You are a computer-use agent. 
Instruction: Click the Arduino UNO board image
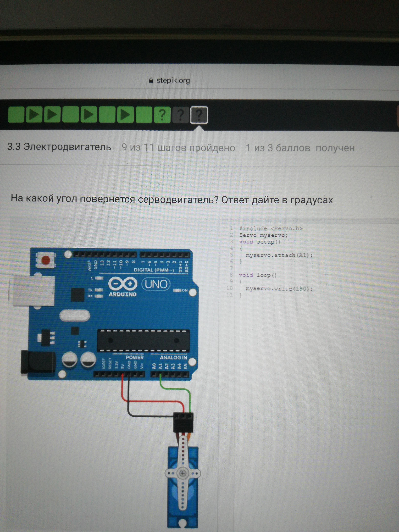pyautogui.click(x=113, y=313)
